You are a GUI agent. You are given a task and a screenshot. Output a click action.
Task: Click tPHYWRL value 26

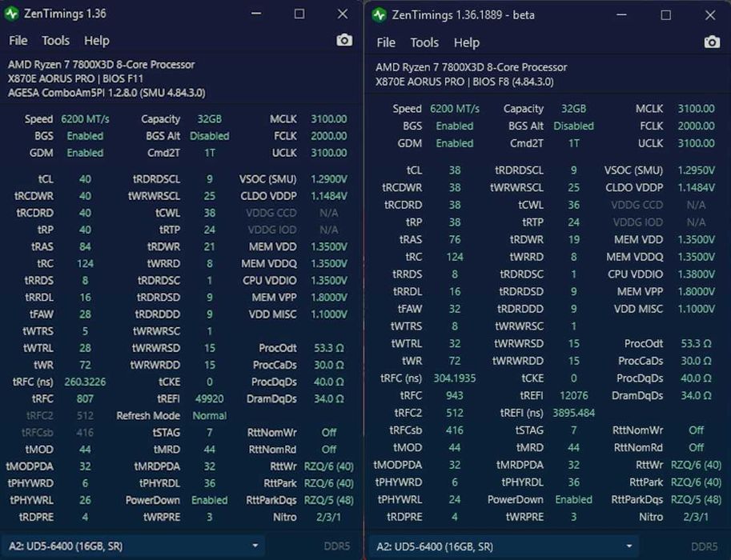85,500
